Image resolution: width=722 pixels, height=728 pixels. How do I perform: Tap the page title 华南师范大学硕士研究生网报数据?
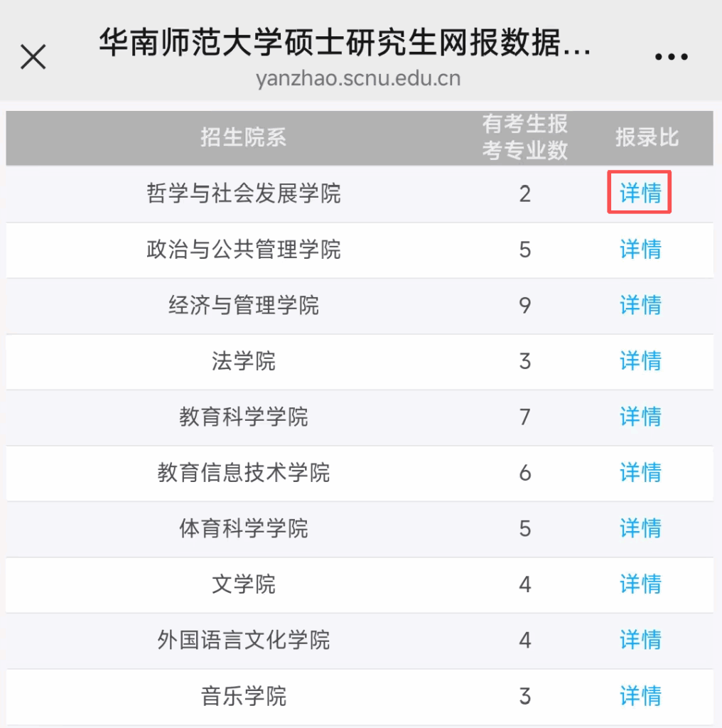point(345,44)
